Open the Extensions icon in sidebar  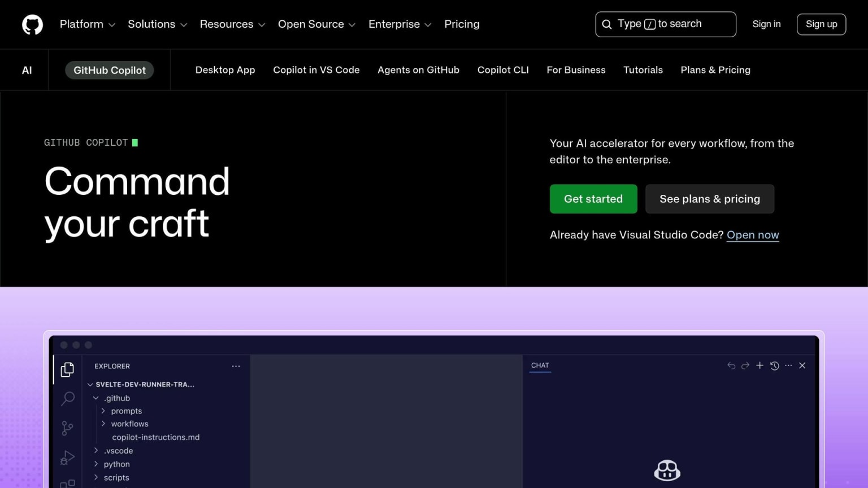click(x=67, y=483)
